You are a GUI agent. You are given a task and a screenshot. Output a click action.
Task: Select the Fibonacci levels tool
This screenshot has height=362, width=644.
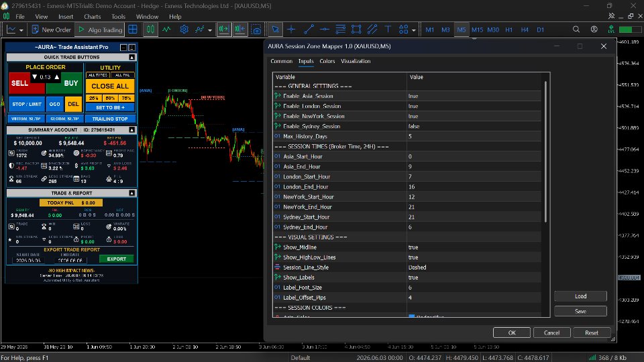pyautogui.click(x=341, y=29)
